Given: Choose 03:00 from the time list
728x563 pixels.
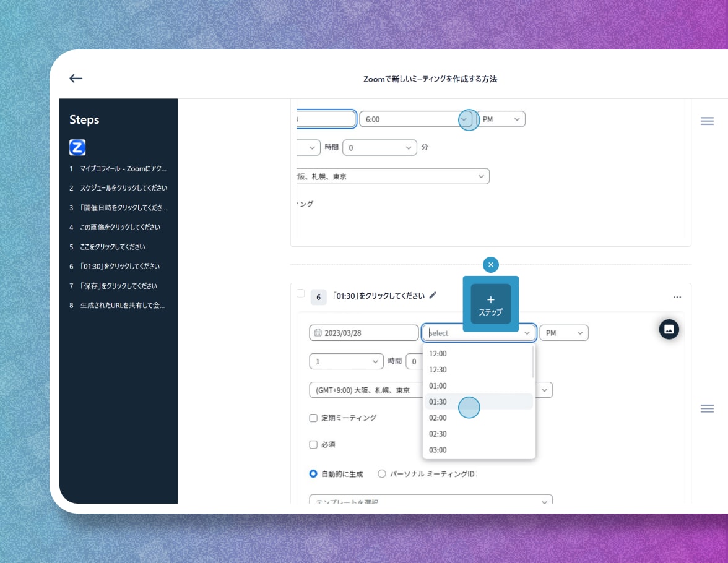Looking at the screenshot, I should (479, 450).
